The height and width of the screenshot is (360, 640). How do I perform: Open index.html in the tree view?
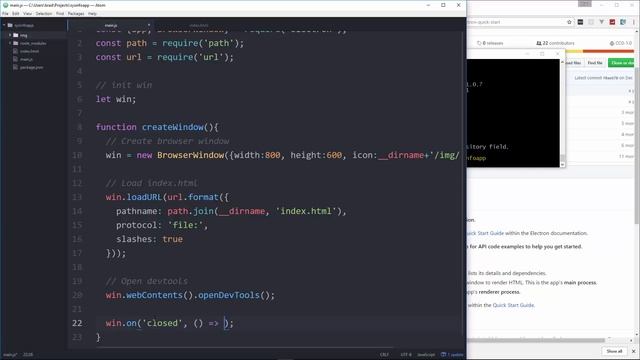point(29,51)
